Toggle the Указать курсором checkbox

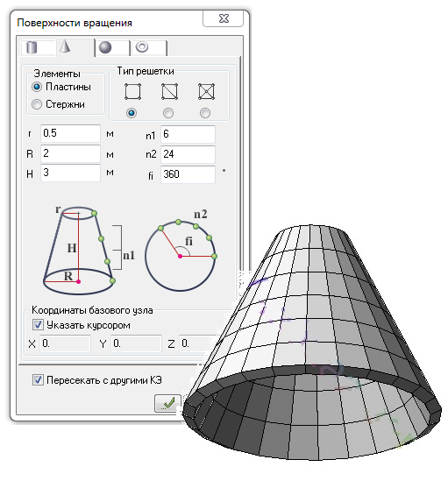coord(38,324)
